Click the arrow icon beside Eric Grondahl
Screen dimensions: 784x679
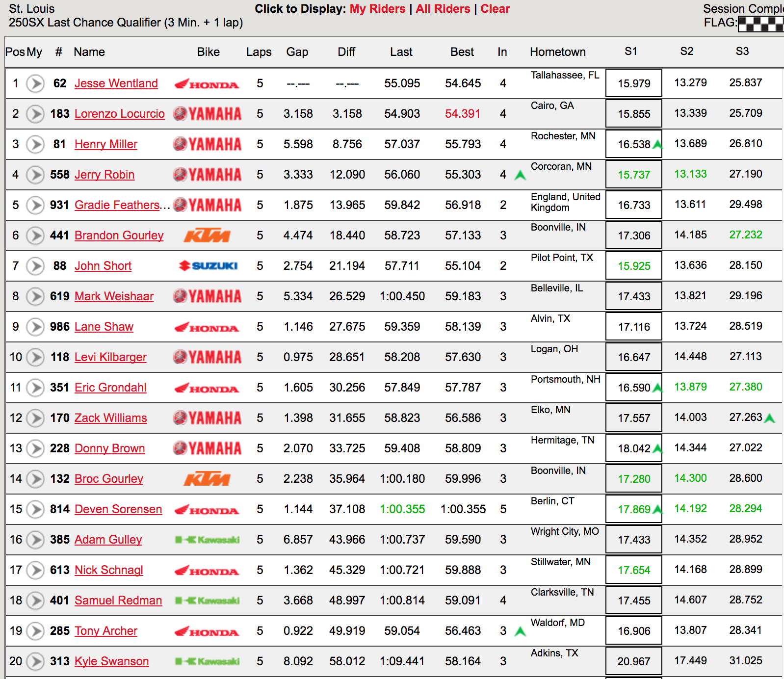[x=35, y=388]
